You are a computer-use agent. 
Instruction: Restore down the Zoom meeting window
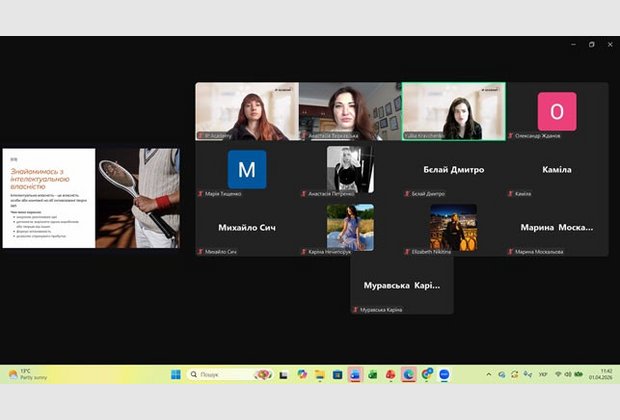[592, 44]
